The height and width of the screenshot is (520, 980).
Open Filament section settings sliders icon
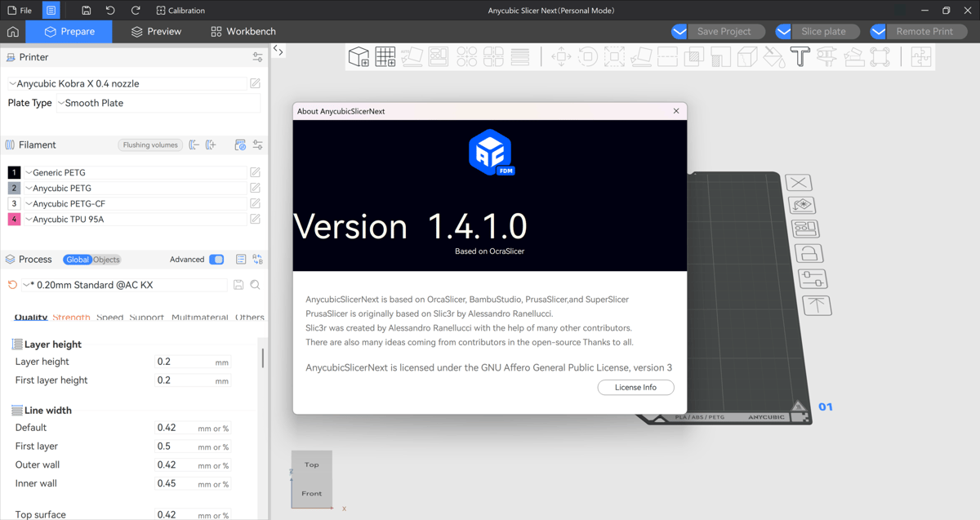click(257, 144)
